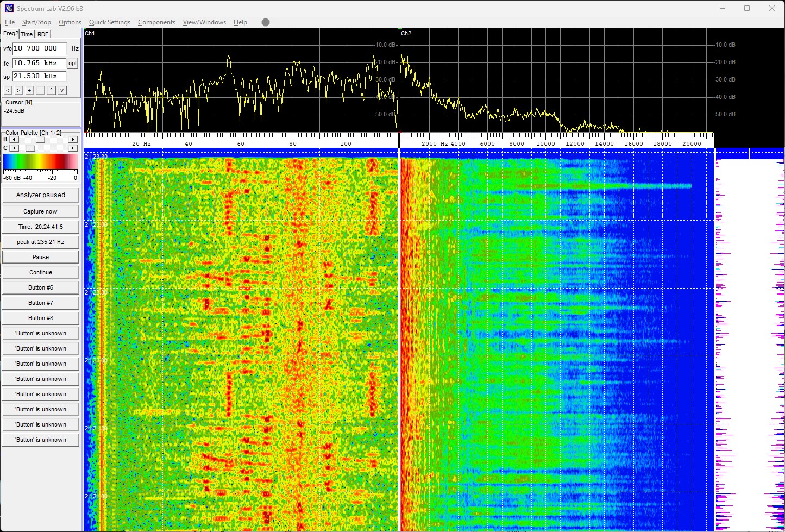
Task: Click the 'opt' button next to fc
Action: (x=73, y=64)
